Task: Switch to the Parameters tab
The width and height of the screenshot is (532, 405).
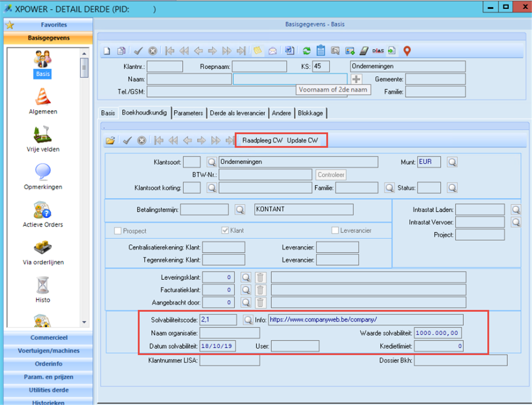Action: (x=188, y=113)
